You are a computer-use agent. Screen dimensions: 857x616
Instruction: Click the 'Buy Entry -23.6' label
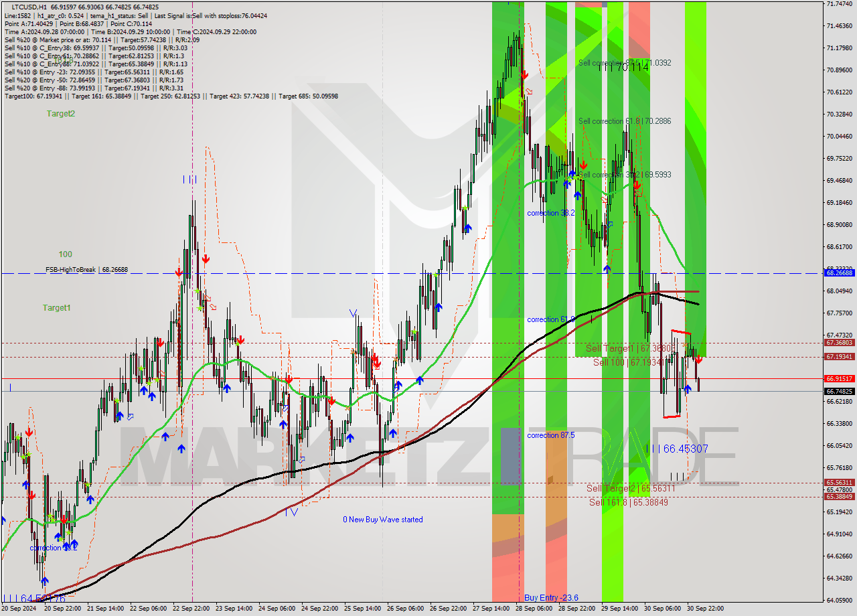pos(552,598)
